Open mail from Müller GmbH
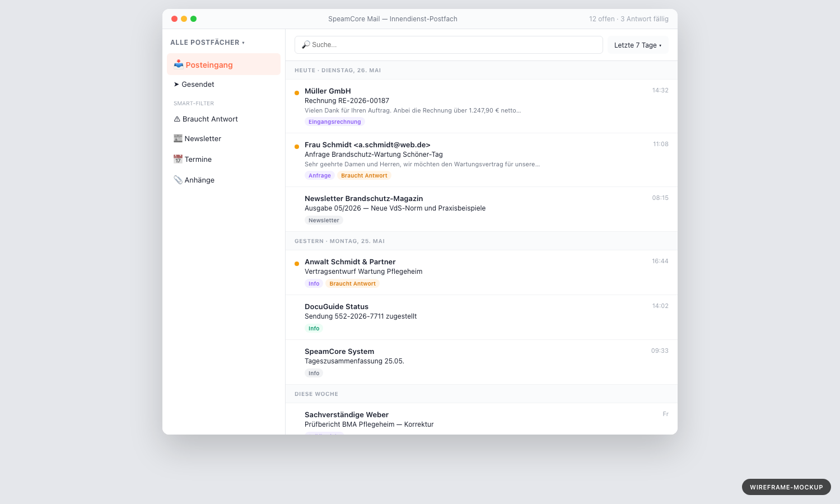This screenshot has width=840, height=504. coord(482,106)
